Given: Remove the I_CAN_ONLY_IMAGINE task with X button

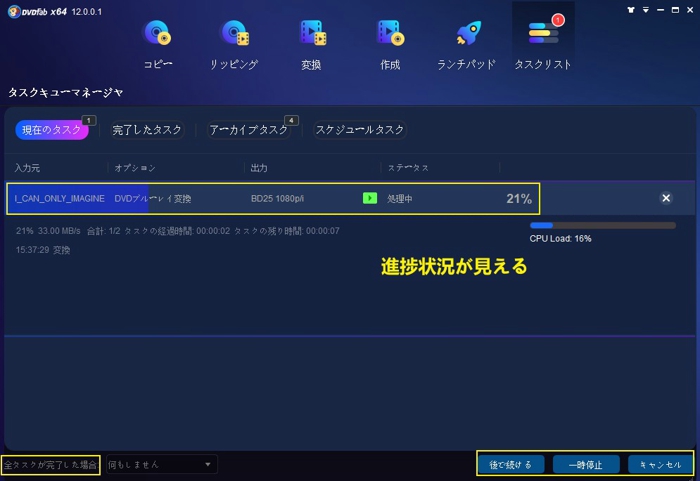Looking at the screenshot, I should pyautogui.click(x=666, y=198).
